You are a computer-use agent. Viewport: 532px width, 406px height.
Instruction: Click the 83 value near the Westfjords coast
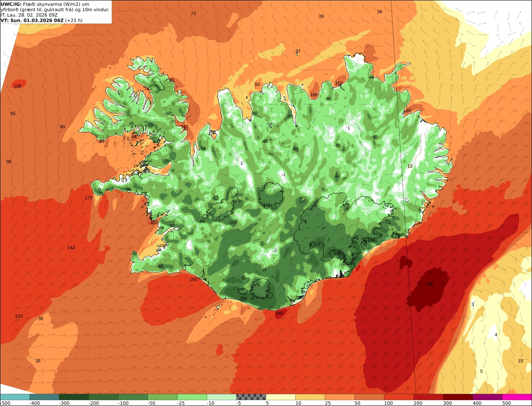(102, 141)
